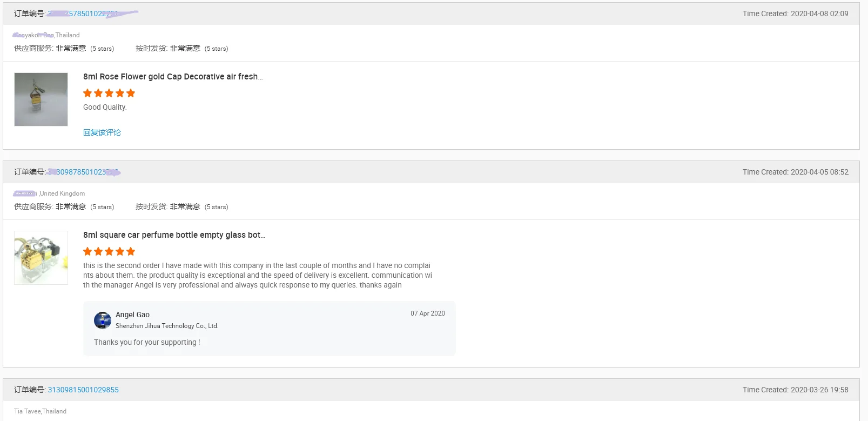This screenshot has width=868, height=421.
Task: Click Time Created 2020-04-05 08:52 timestamp
Action: (795, 172)
